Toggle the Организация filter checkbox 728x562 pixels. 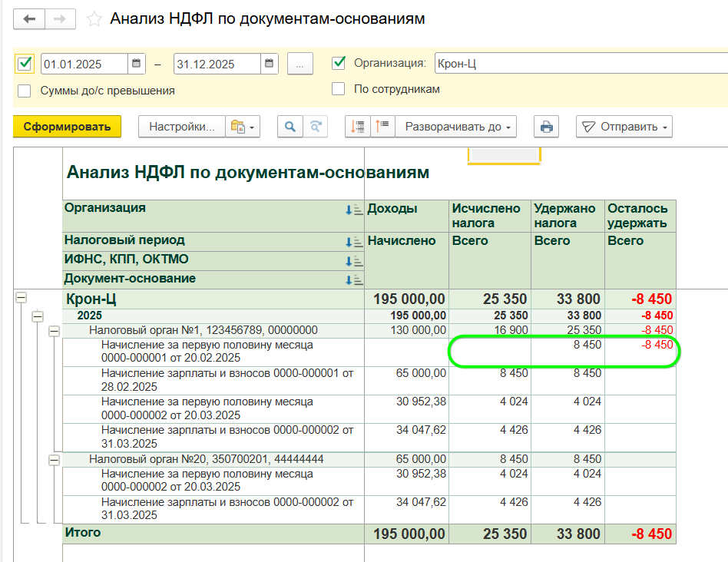(339, 63)
